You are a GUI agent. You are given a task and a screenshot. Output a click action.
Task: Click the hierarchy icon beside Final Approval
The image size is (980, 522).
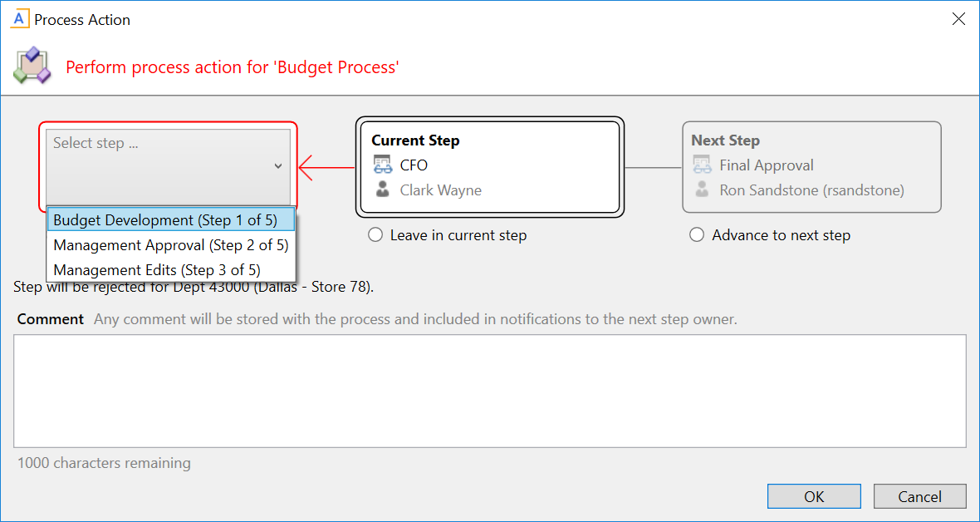pyautogui.click(x=702, y=165)
